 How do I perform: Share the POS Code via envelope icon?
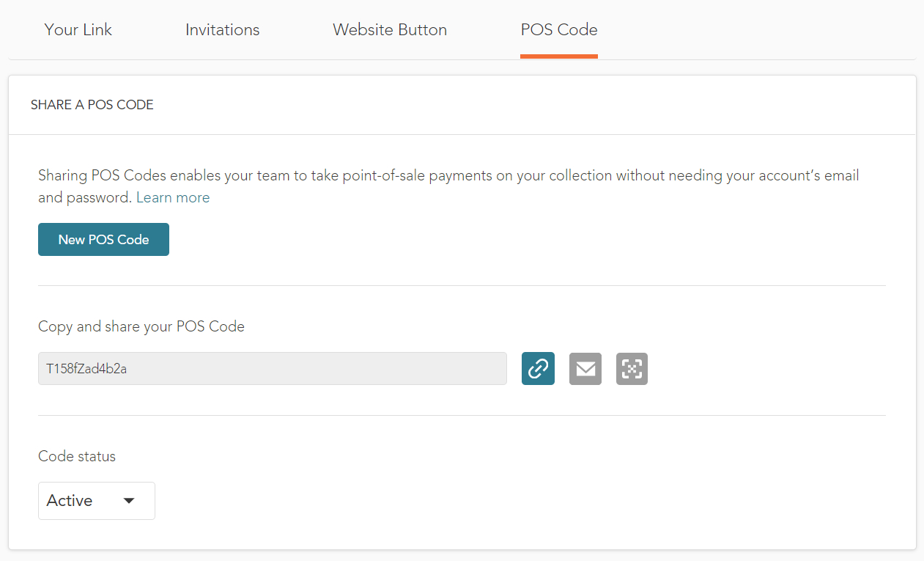pyautogui.click(x=585, y=368)
